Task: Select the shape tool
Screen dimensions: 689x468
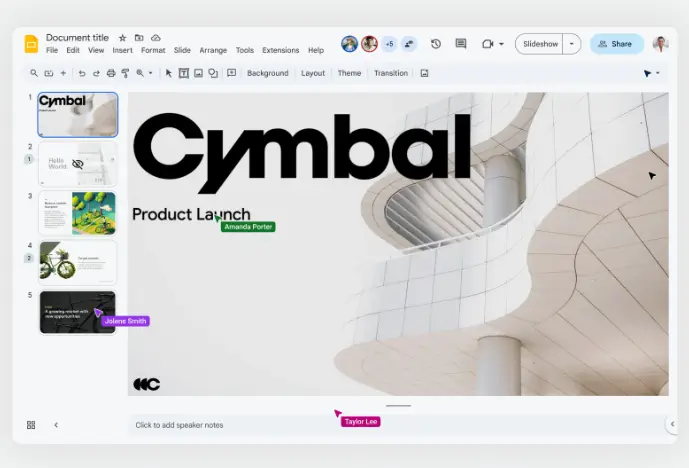Action: 213,73
